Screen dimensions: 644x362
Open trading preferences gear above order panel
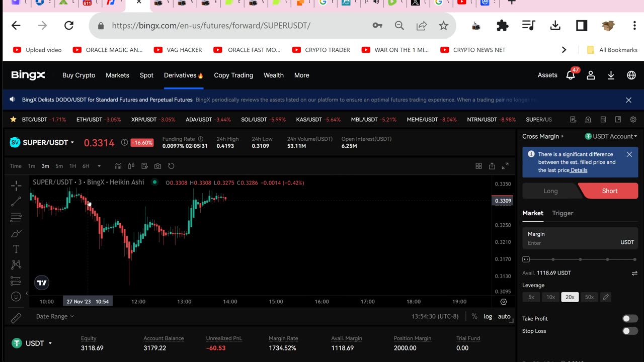[x=633, y=120]
